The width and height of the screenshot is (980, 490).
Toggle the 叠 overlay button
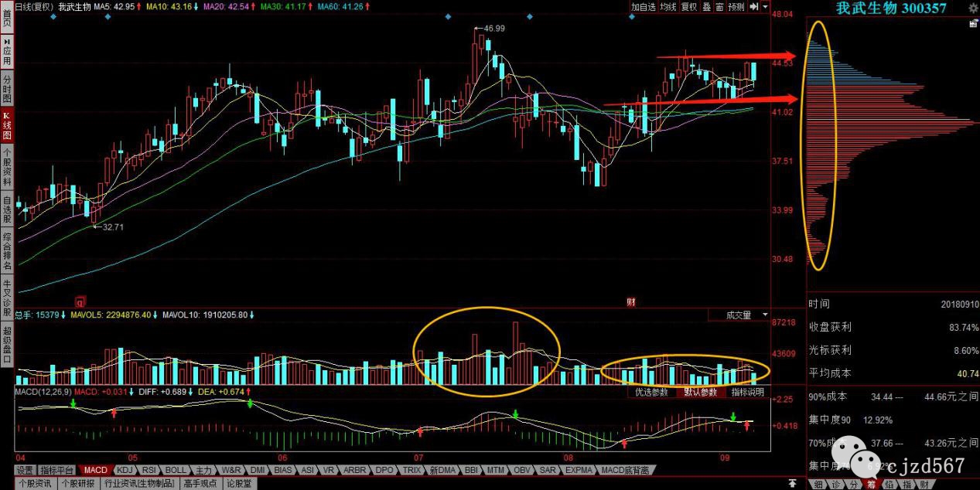point(706,7)
